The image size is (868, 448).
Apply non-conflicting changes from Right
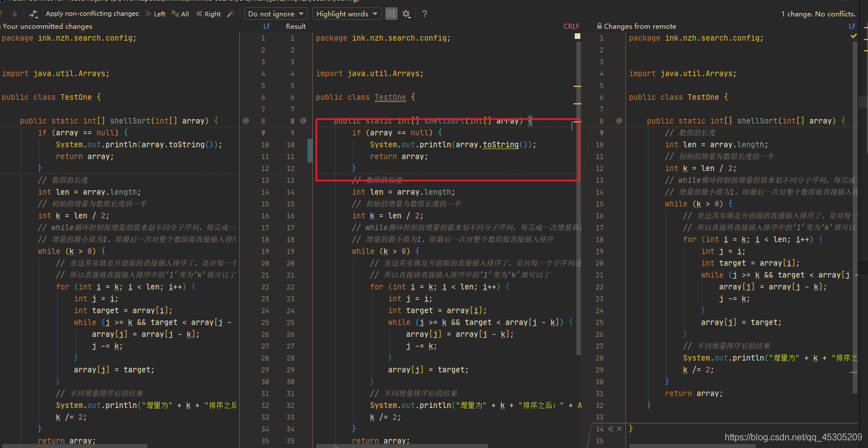[208, 14]
